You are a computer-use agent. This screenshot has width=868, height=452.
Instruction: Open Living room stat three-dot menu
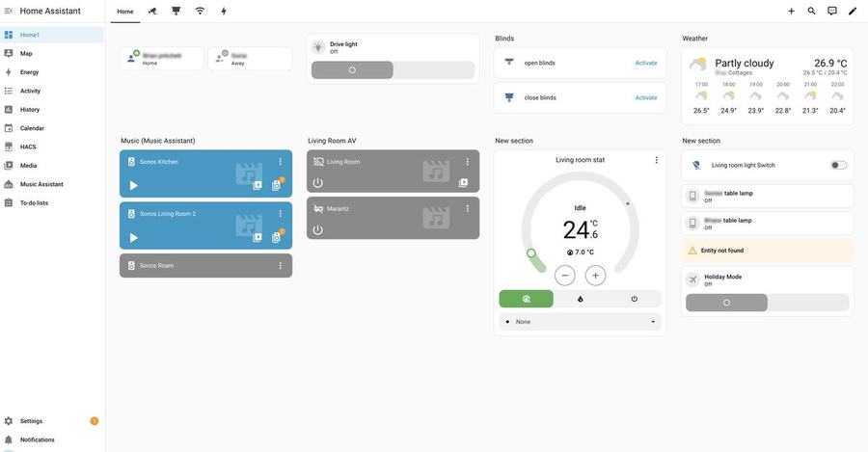656,160
